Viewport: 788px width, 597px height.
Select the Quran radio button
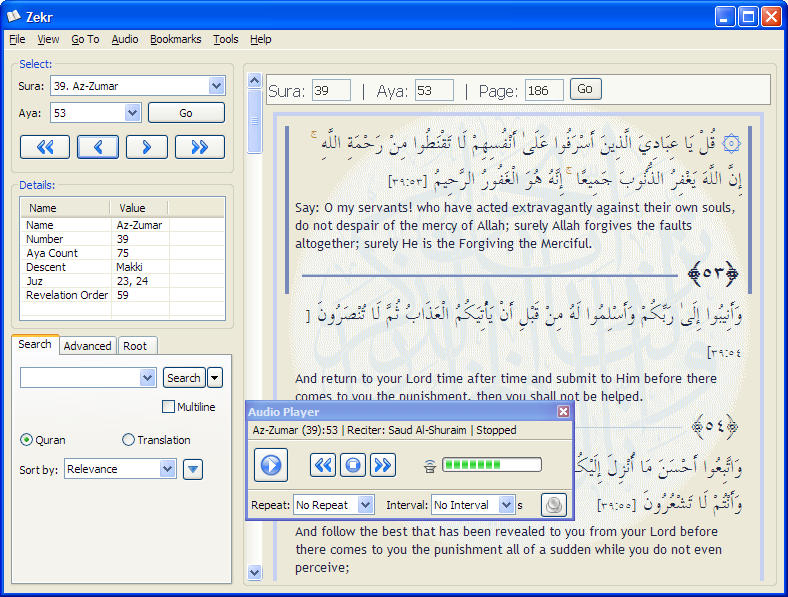(x=26, y=440)
